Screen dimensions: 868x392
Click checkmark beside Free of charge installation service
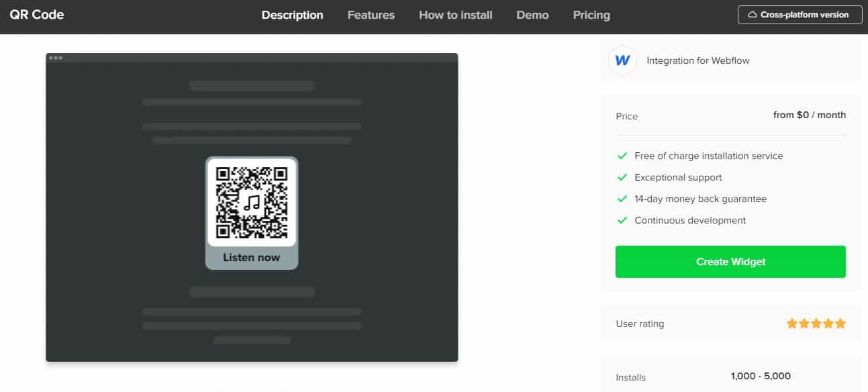click(x=622, y=156)
